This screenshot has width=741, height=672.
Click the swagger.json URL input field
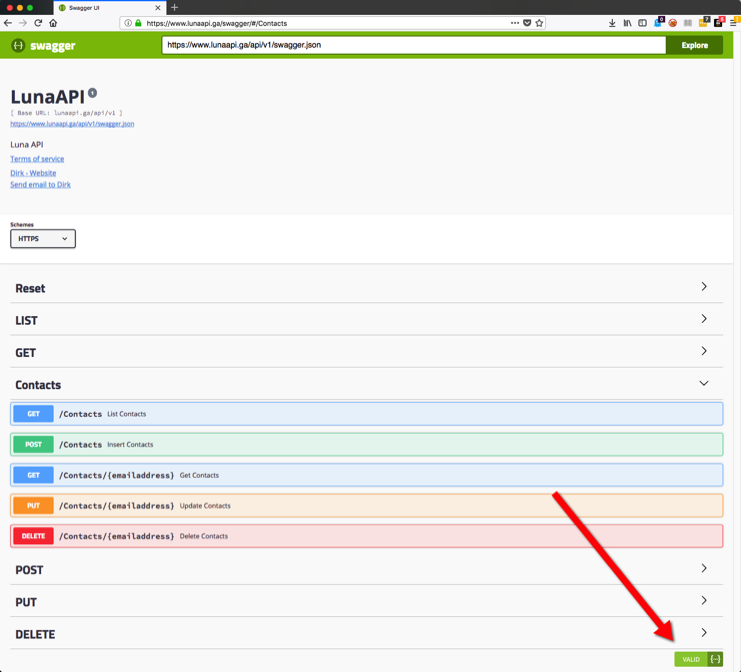[x=414, y=45]
